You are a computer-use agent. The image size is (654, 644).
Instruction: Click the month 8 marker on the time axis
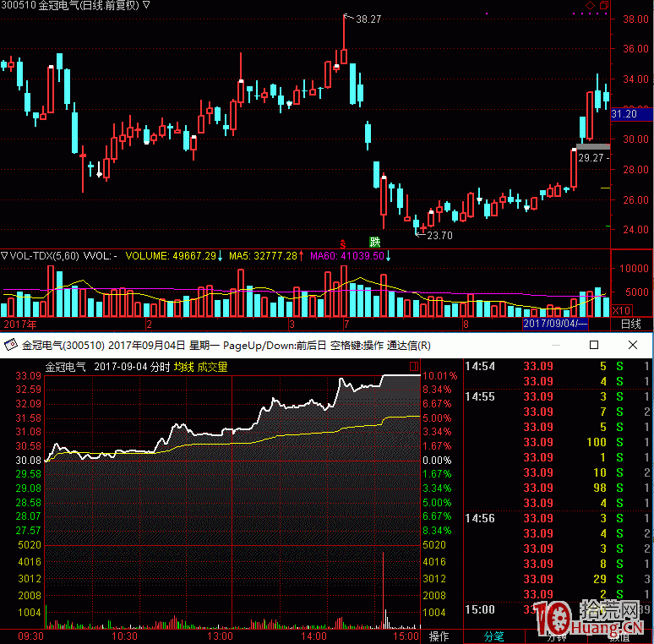pyautogui.click(x=466, y=324)
